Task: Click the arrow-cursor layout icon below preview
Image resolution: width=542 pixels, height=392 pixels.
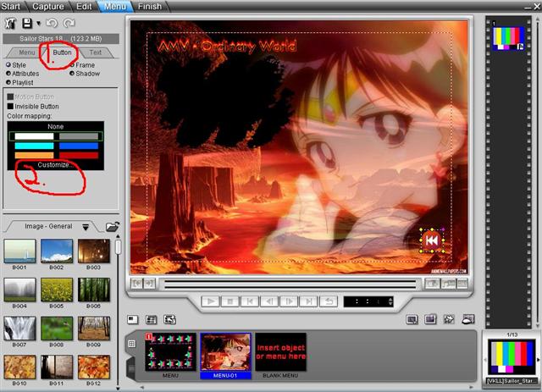Action: 169,320
